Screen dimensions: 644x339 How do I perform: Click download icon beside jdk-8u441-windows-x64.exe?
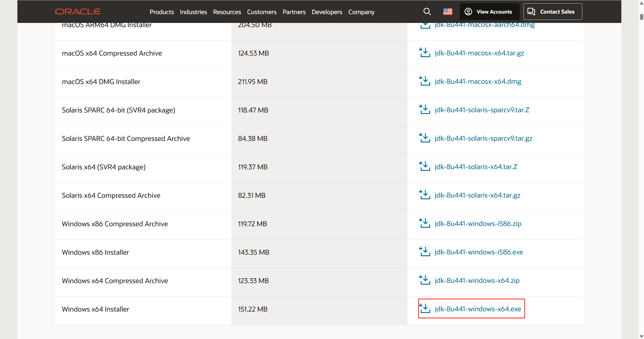(x=425, y=309)
